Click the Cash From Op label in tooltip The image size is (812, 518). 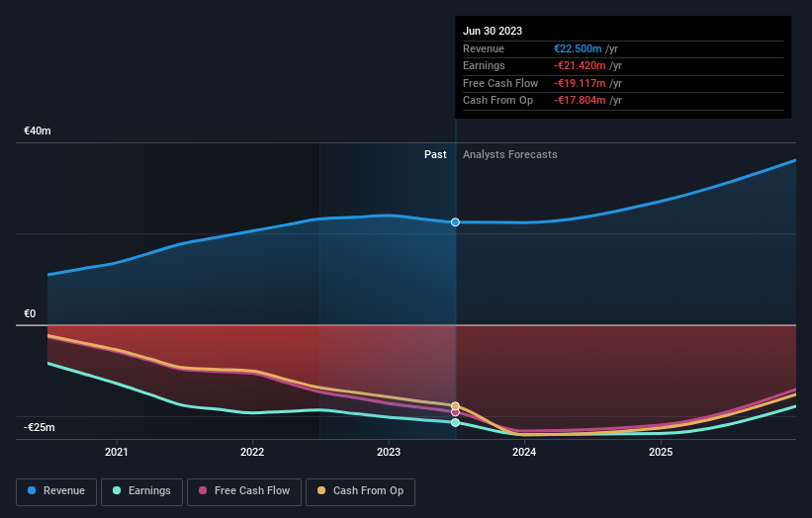tap(497, 101)
